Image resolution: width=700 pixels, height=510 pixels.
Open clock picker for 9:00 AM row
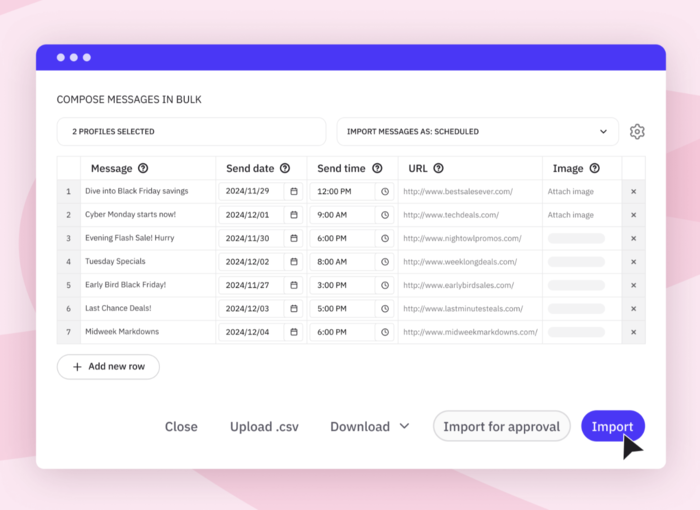385,215
